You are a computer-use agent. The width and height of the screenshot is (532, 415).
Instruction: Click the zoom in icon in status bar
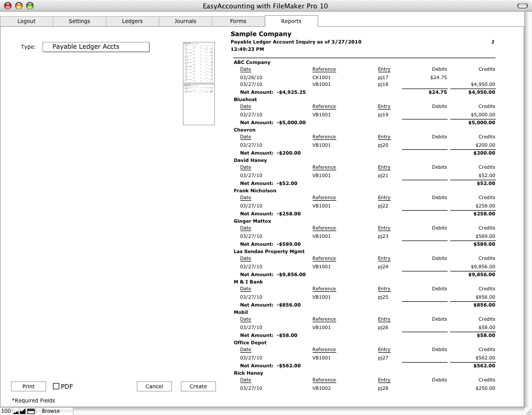(x=23, y=411)
